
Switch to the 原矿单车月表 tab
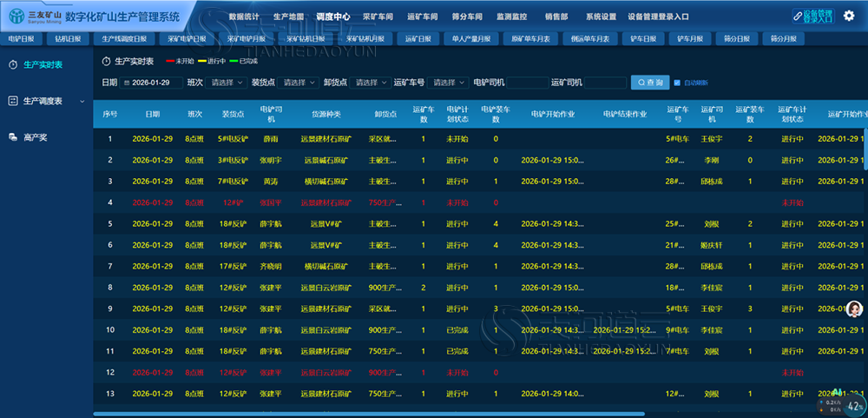click(x=530, y=39)
